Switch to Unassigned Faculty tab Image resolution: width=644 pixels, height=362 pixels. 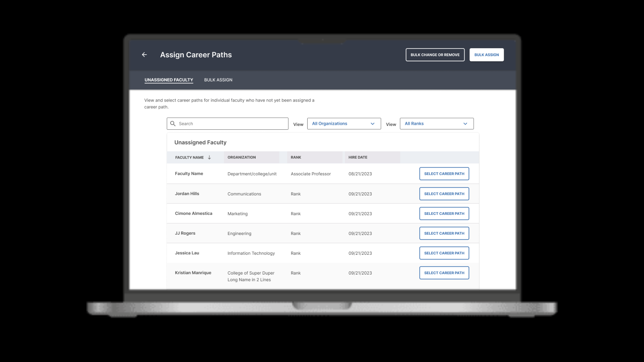point(169,80)
